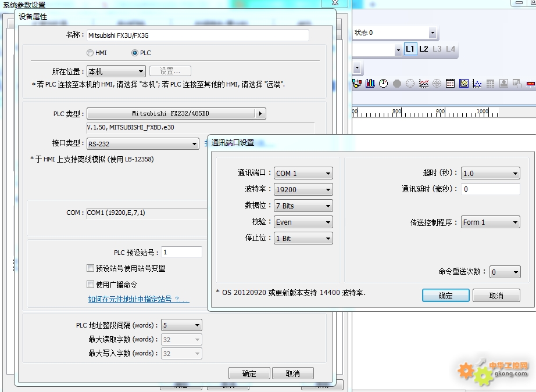Enable 预设站号使用站号变量 checkbox
The image size is (536, 392).
click(90, 268)
